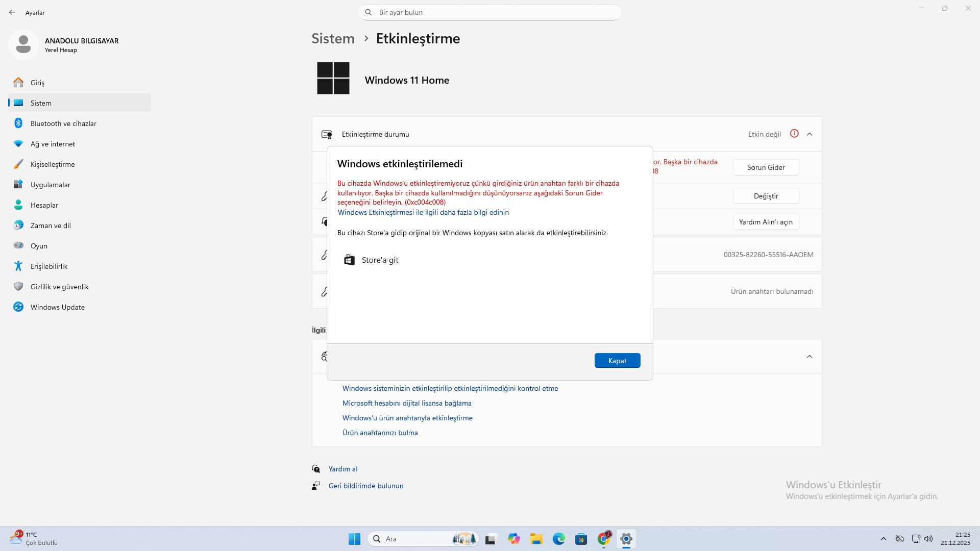
Task: Close the dialog with Kapat button
Action: click(617, 361)
